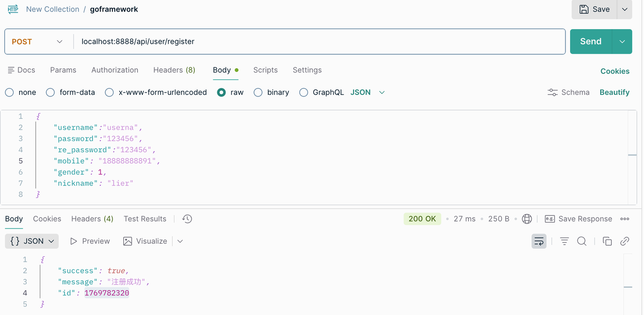Expand the Visualize options chevron
The image size is (644, 315).
point(180,241)
